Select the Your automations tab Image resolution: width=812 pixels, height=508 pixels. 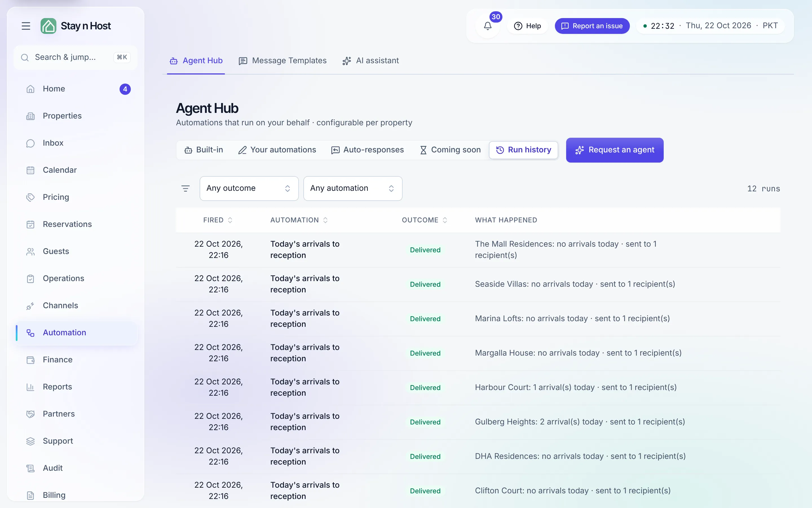click(x=277, y=150)
